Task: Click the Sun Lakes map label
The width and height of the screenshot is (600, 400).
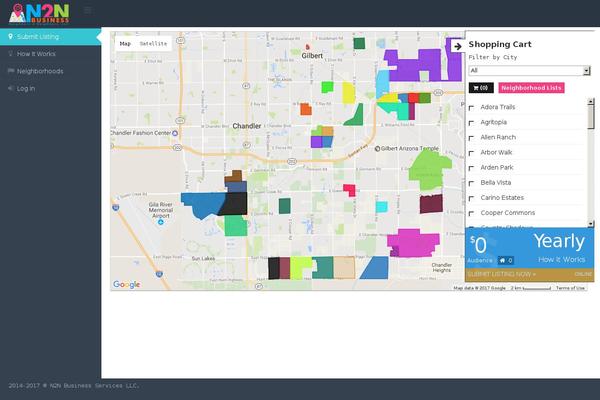Action: (203, 259)
